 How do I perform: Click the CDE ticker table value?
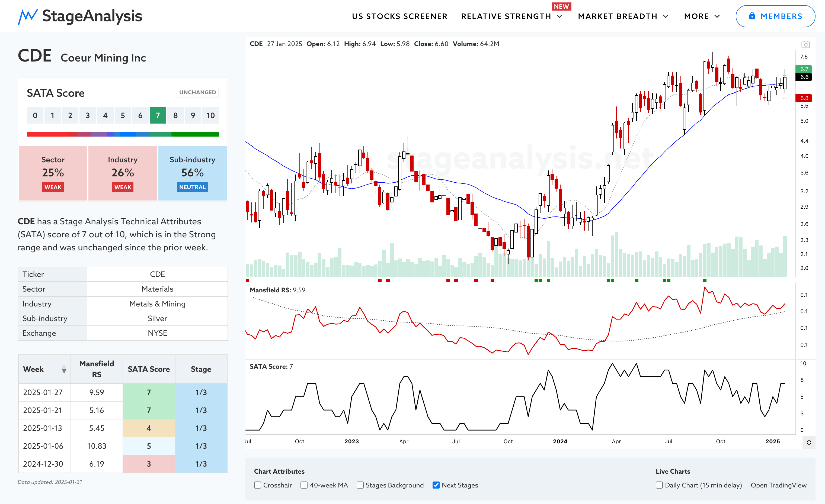tap(157, 274)
